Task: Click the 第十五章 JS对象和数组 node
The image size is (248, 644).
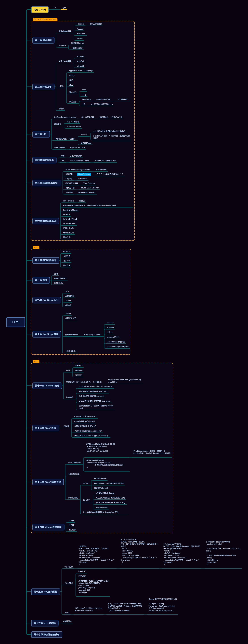Action: (x=46, y=592)
